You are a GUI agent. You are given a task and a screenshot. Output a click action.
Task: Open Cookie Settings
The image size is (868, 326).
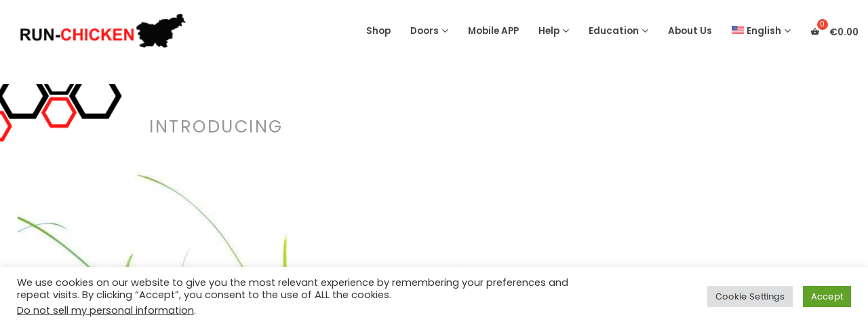click(x=749, y=296)
